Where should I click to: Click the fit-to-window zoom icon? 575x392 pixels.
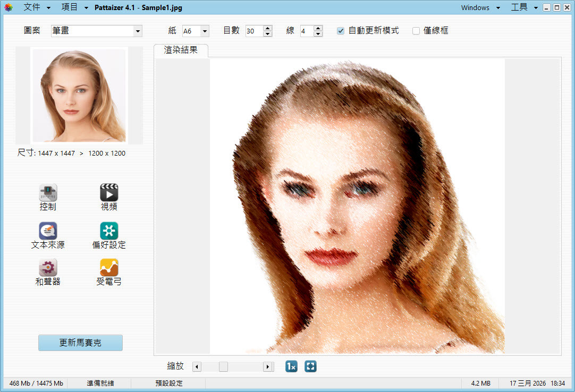310,367
